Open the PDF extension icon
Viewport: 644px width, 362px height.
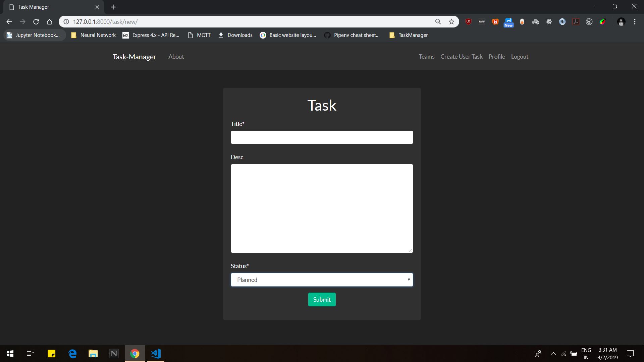pyautogui.click(x=576, y=22)
